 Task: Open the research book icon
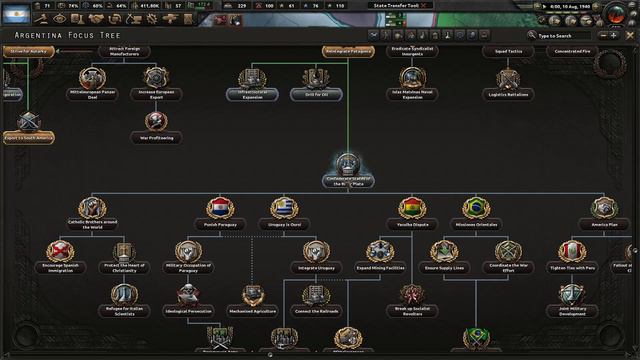77,19
